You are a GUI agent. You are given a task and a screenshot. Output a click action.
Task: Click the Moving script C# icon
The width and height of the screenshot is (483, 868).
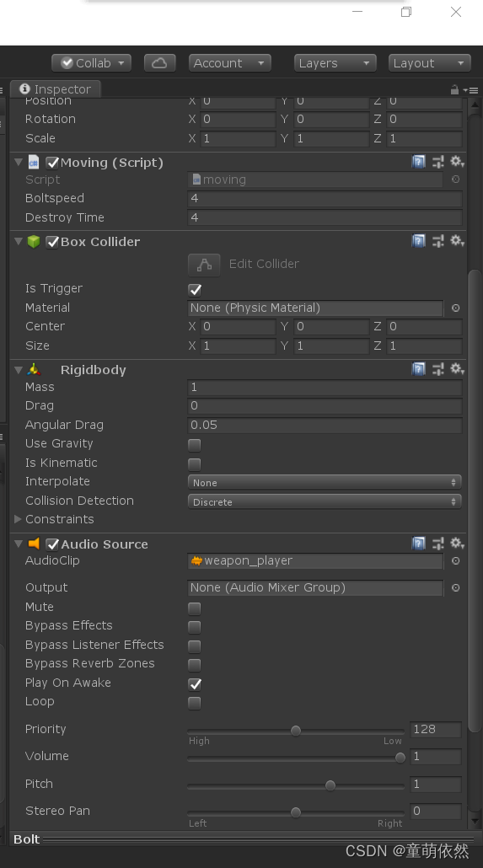[x=34, y=162]
